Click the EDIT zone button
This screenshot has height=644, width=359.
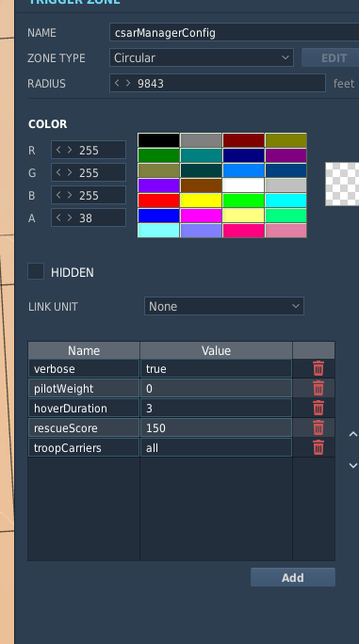click(330, 57)
